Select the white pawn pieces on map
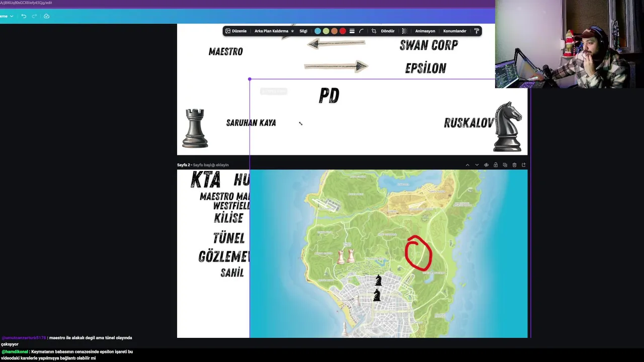Viewport: 644px width, 362px height. (346, 256)
